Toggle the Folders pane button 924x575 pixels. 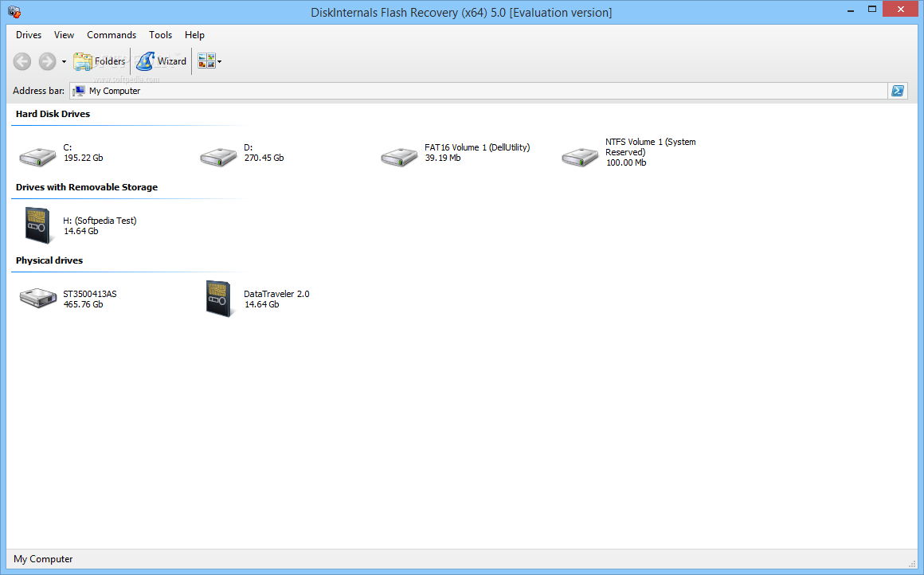pos(99,61)
